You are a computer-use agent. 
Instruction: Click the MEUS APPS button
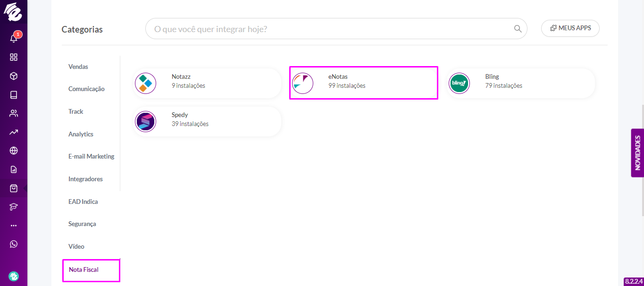[570, 28]
